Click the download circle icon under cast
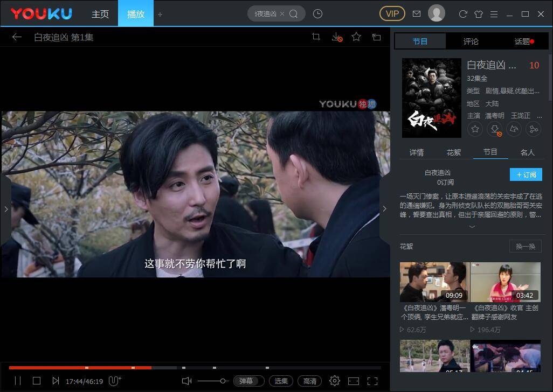The width and height of the screenshot is (553, 392). [495, 129]
